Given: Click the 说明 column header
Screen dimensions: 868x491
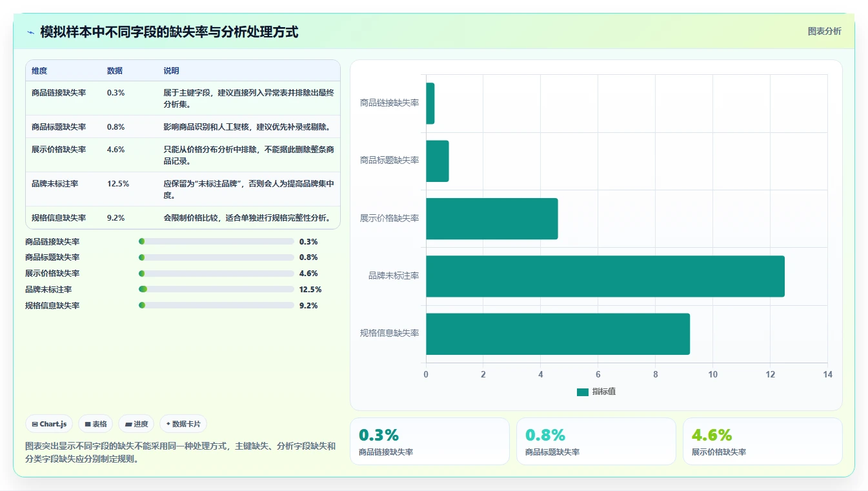Looking at the screenshot, I should pos(171,70).
